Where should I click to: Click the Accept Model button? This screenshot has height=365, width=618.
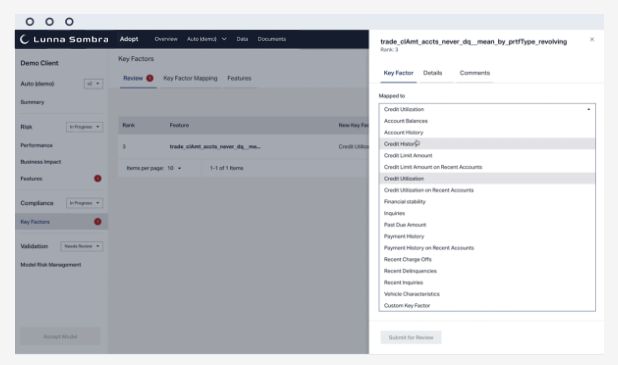(60, 336)
